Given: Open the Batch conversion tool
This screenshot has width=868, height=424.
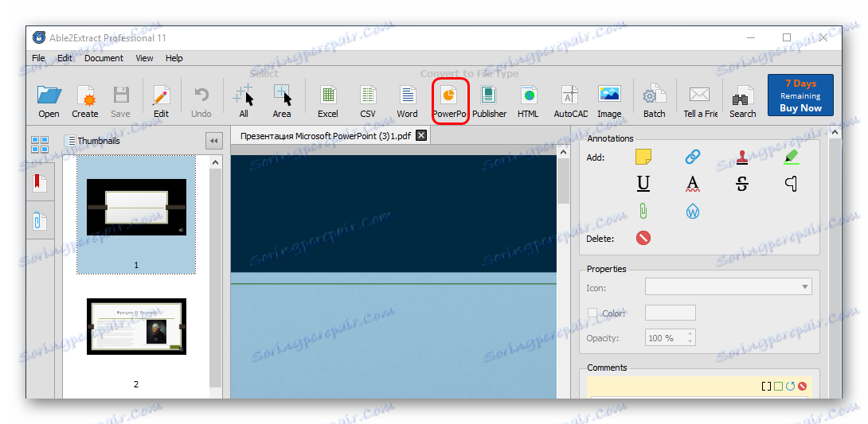Looking at the screenshot, I should 654,101.
